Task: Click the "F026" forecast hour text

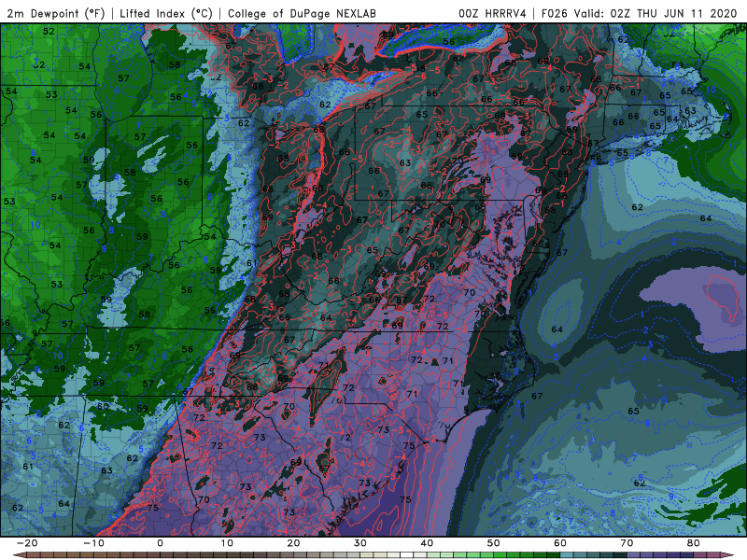Action: 555,13
